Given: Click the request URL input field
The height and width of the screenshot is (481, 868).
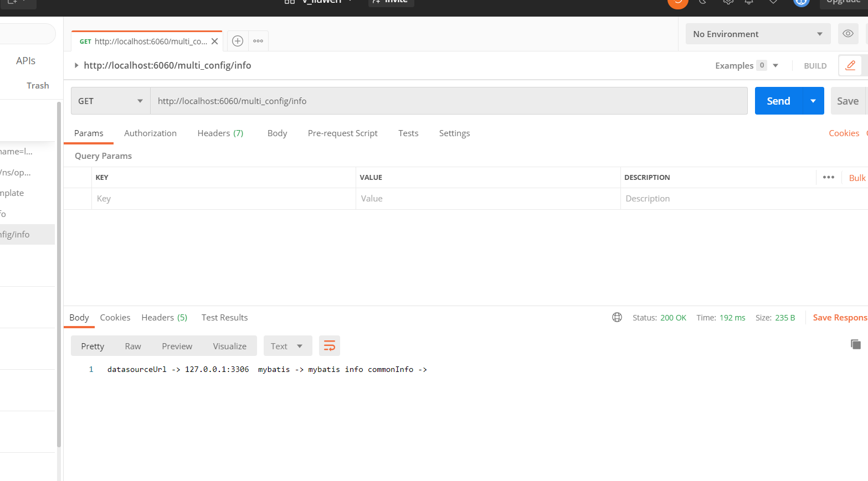Looking at the screenshot, I should (x=449, y=101).
